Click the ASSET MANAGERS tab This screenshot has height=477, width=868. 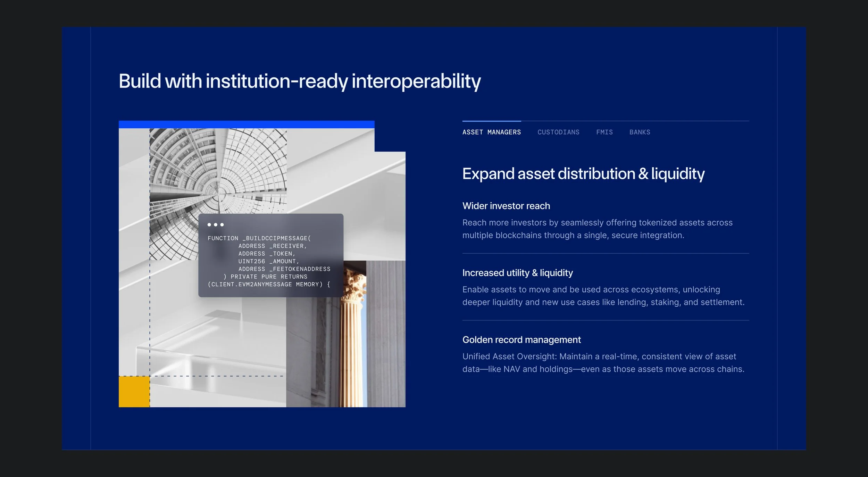click(491, 132)
